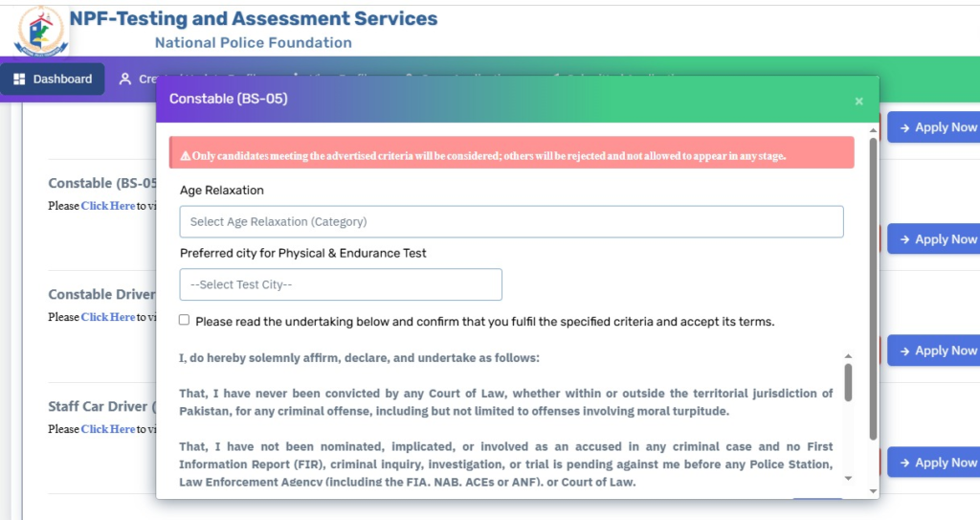Click the dialog's main vertical scrollbar thumb

pyautogui.click(x=873, y=287)
